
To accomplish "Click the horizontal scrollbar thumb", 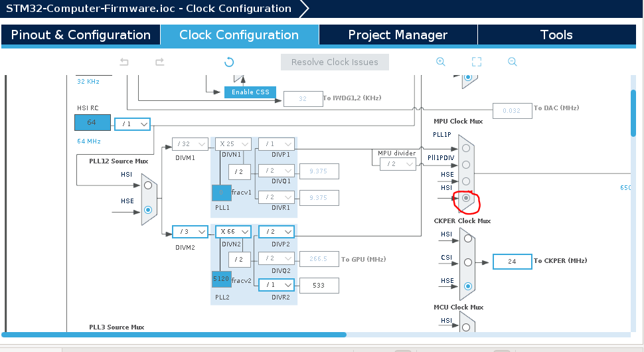I will point(174,335).
